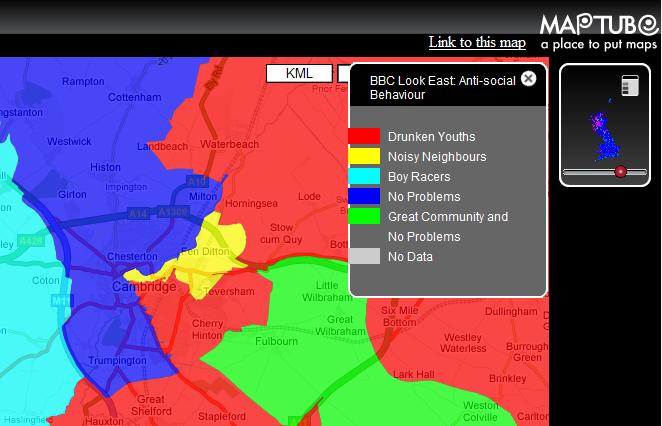Select the grey No Data swatch
Screen dimensions: 662x426
(x=364, y=256)
